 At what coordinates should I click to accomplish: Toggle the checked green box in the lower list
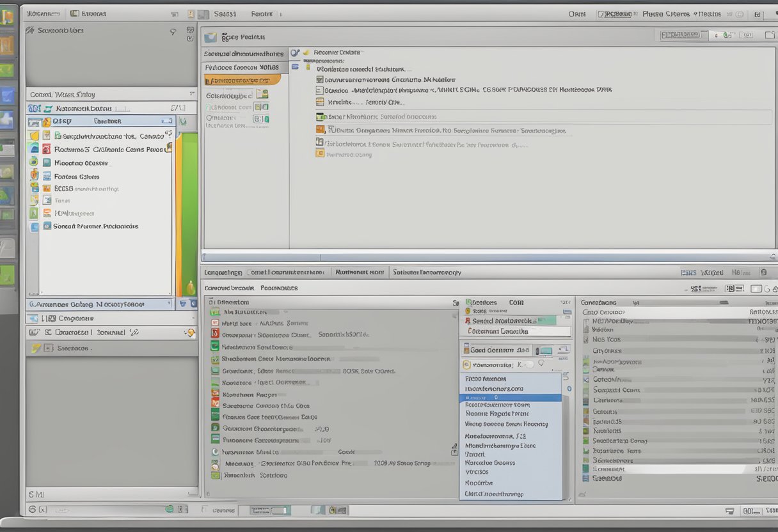[216, 359]
